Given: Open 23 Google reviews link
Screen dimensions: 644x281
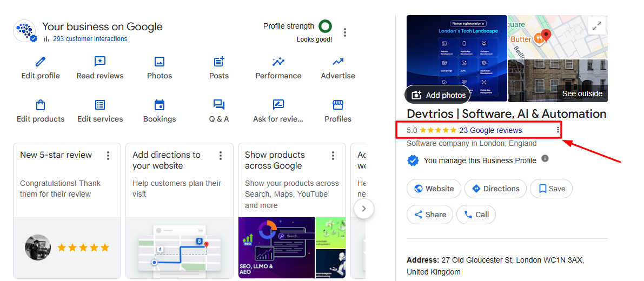Looking at the screenshot, I should click(x=490, y=130).
